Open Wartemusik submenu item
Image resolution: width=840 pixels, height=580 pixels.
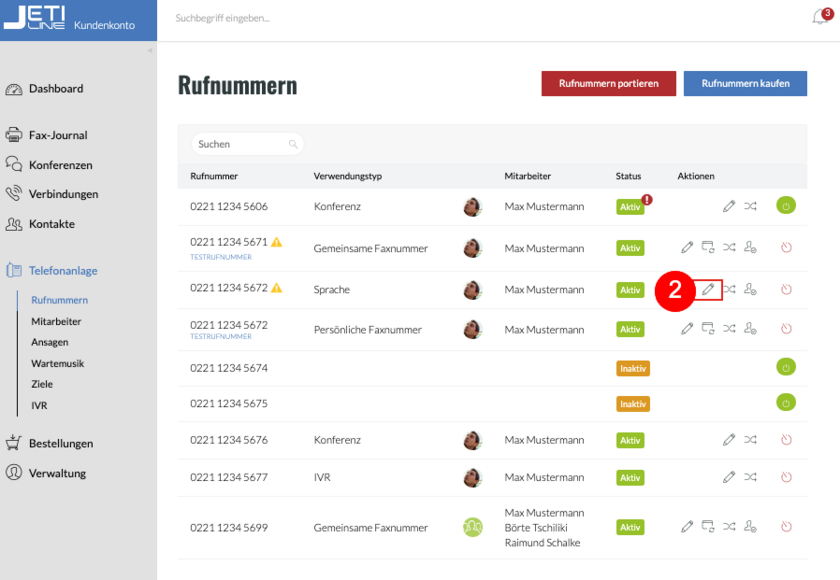point(57,363)
